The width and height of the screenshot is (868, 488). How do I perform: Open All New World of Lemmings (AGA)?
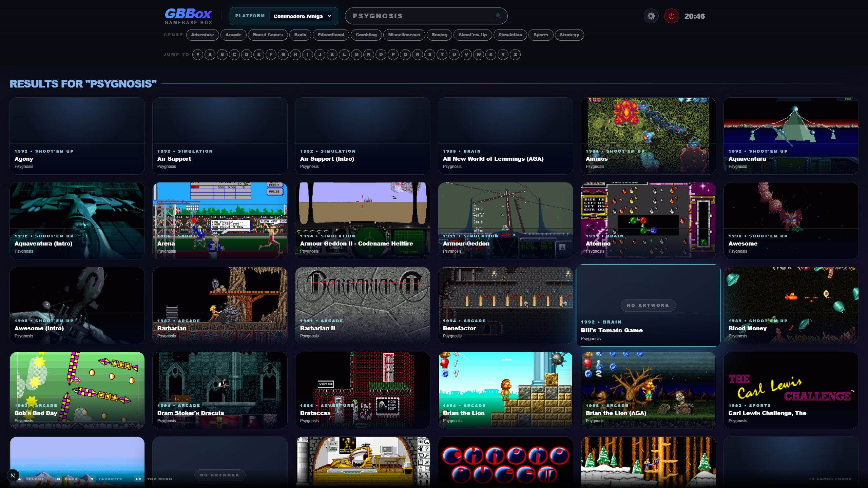pyautogui.click(x=505, y=136)
